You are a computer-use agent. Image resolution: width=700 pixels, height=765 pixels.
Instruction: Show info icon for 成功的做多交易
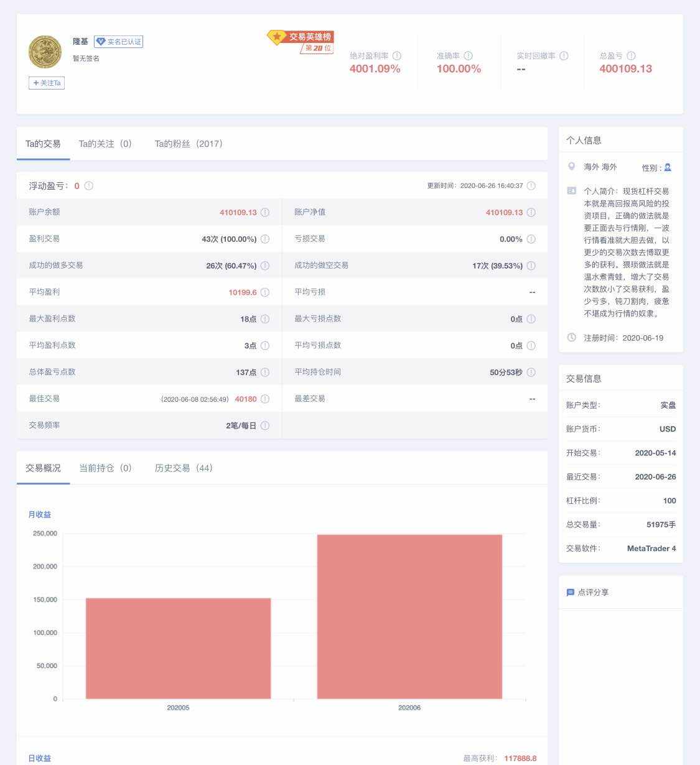click(265, 266)
